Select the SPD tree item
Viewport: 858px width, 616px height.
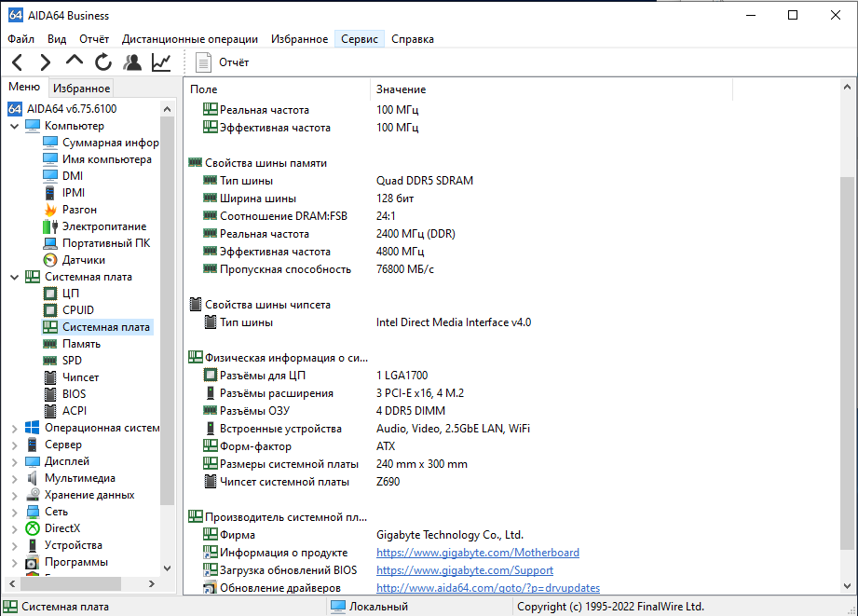pyautogui.click(x=72, y=361)
